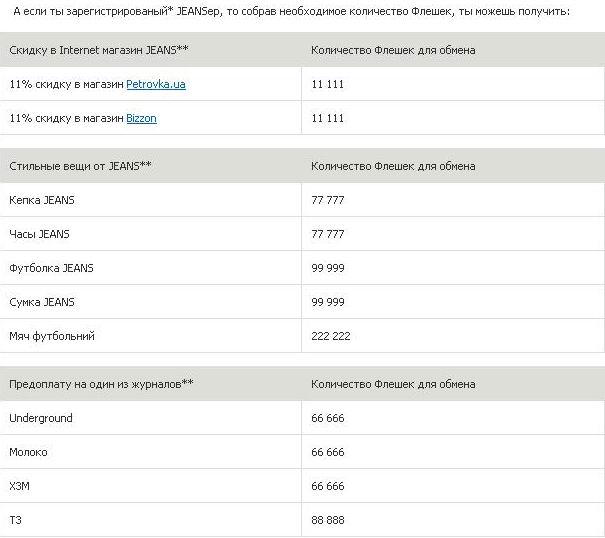Click the Молоко magazine row

point(28,452)
